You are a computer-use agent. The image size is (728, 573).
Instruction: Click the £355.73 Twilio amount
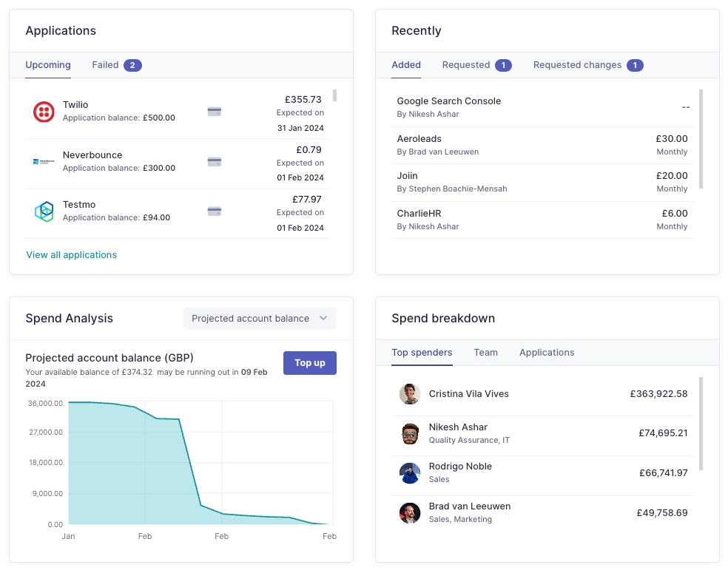point(303,100)
